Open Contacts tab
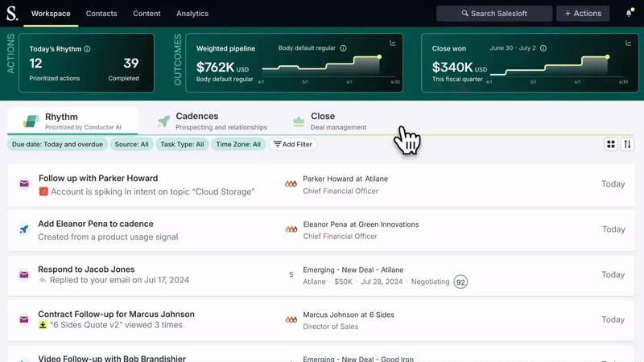The image size is (644, 362). click(x=101, y=14)
